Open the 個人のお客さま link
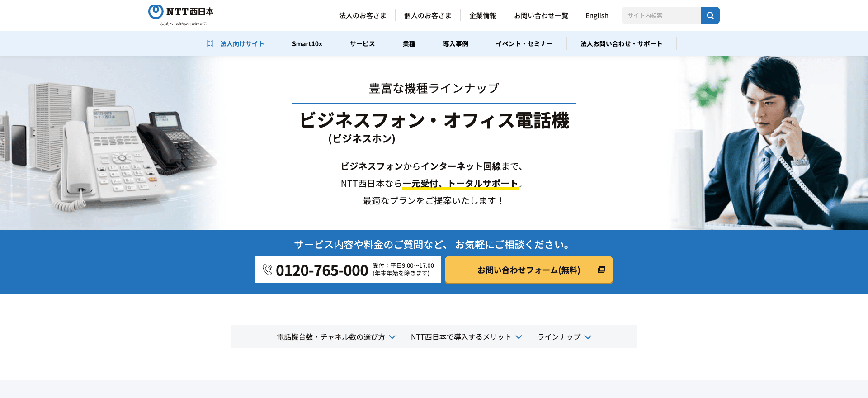 (x=428, y=15)
